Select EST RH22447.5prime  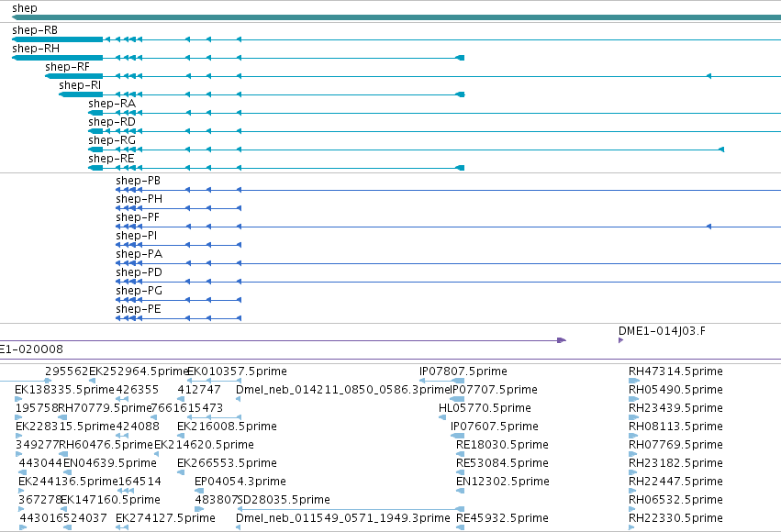pyautogui.click(x=675, y=482)
